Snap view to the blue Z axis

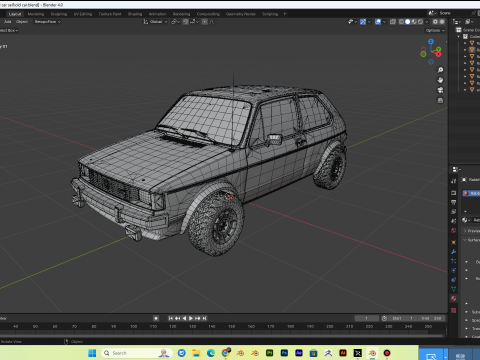[431, 42]
